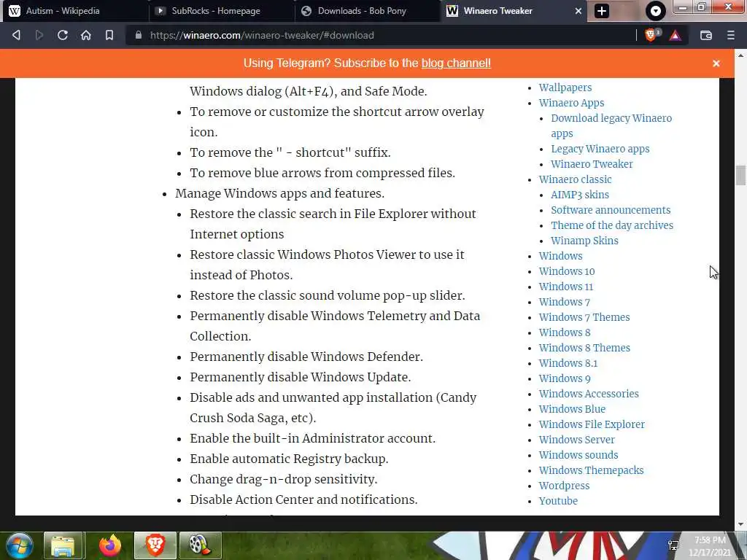This screenshot has width=747, height=560.
Task: Open the Windows 7 Themes link
Action: (x=584, y=317)
